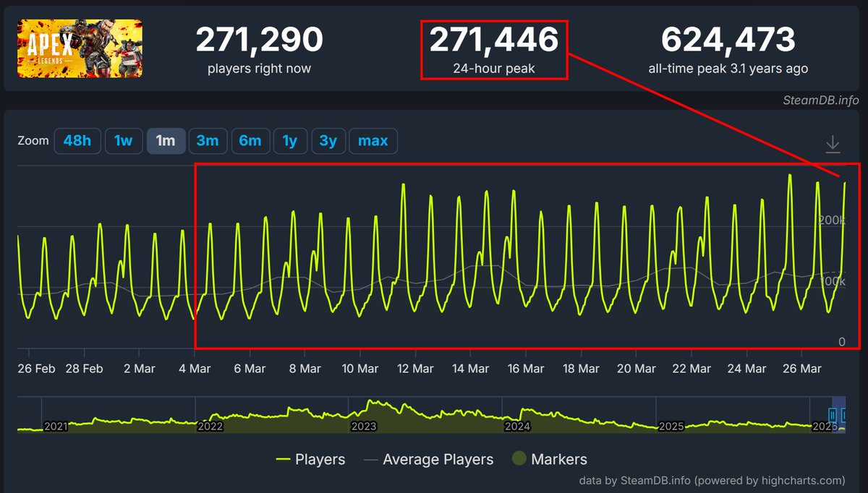The height and width of the screenshot is (493, 868).
Task: Click the 2025 label in navigator timeline
Action: (x=672, y=426)
